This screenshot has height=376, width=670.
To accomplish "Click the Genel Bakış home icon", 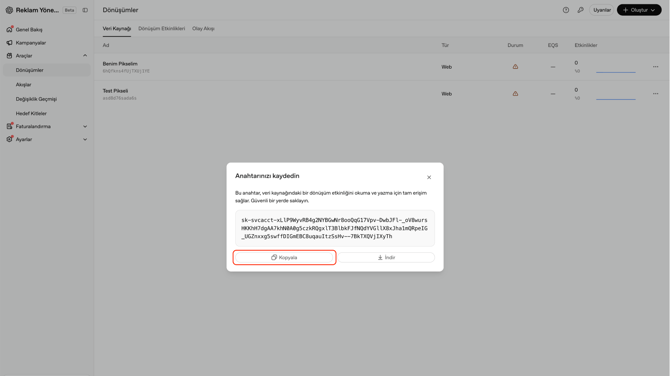I will point(9,29).
